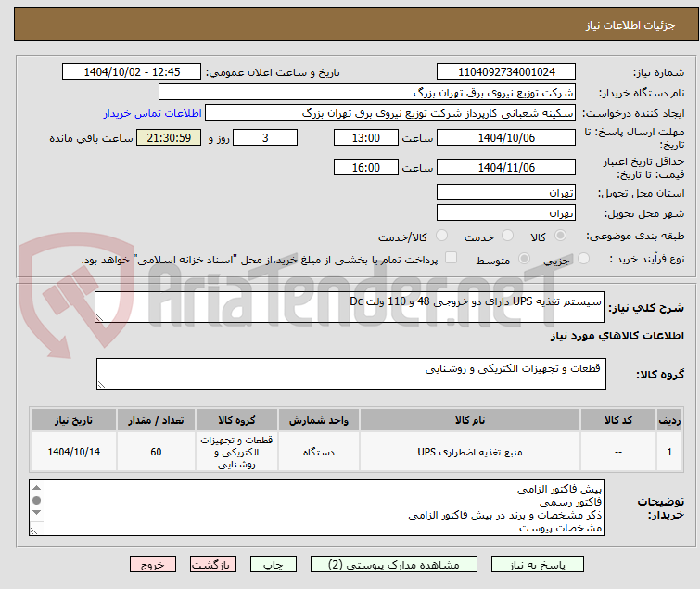Click the response deadline date 1404/10/06 field
Viewport: 700px width, 589px height.
(x=506, y=137)
